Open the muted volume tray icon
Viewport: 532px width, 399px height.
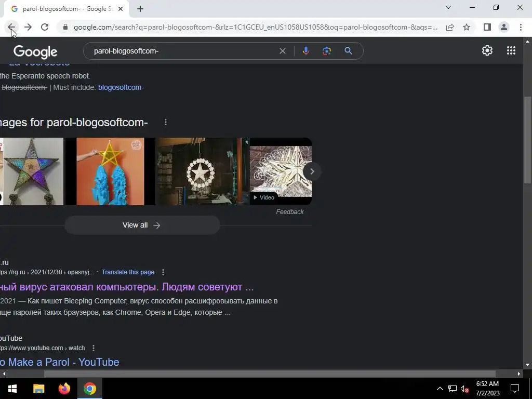click(465, 389)
